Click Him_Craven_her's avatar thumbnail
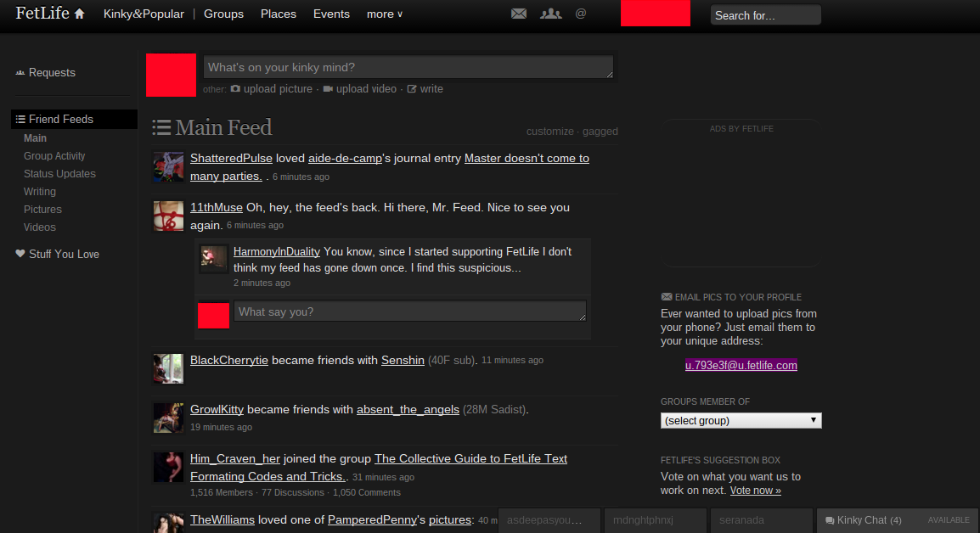Image resolution: width=980 pixels, height=533 pixels. [x=169, y=468]
